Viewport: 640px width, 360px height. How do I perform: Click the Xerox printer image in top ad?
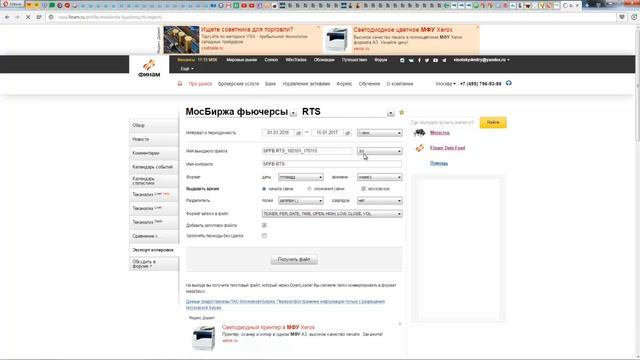[337, 40]
